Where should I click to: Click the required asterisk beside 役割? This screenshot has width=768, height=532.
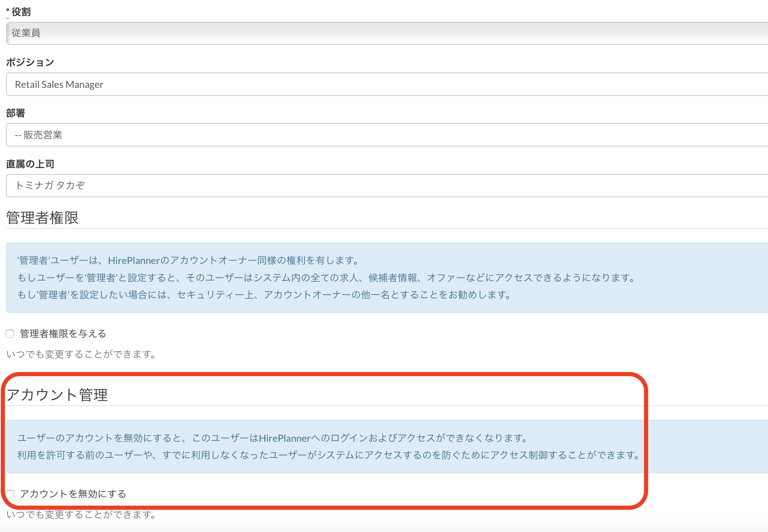[x=8, y=11]
